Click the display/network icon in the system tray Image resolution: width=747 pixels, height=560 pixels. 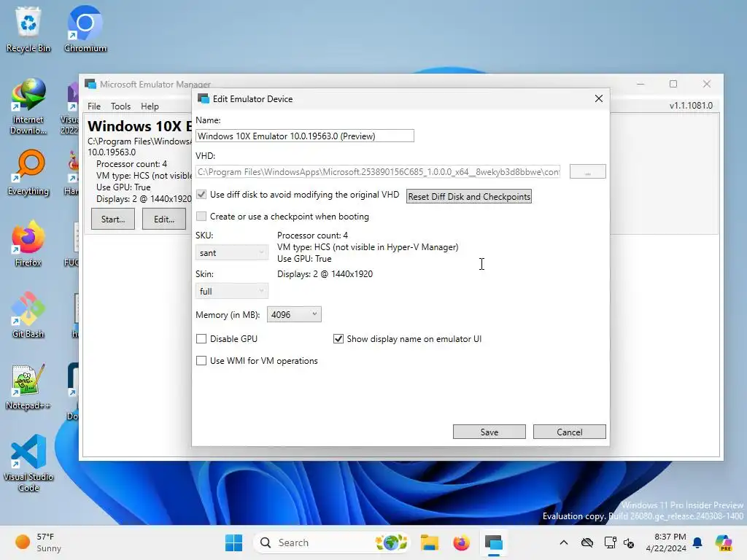[610, 542]
